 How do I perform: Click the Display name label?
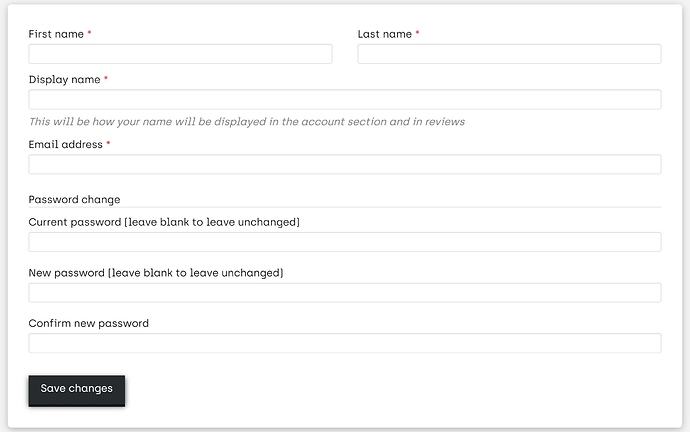pyautogui.click(x=64, y=79)
